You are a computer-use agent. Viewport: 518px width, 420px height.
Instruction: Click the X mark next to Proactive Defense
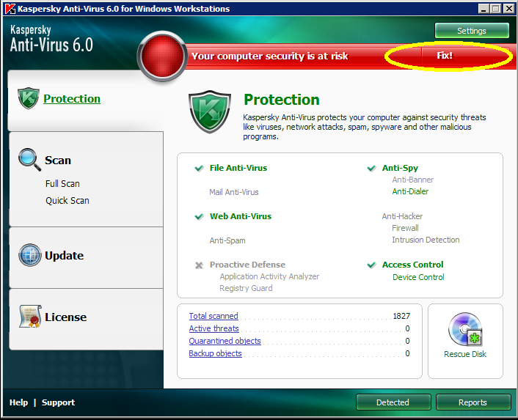[x=199, y=265]
